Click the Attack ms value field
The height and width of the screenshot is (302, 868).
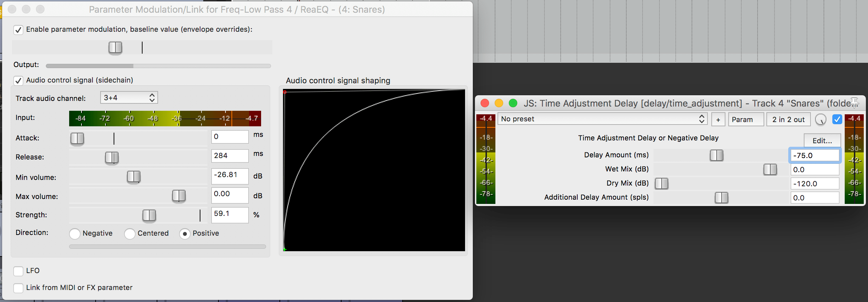click(230, 137)
